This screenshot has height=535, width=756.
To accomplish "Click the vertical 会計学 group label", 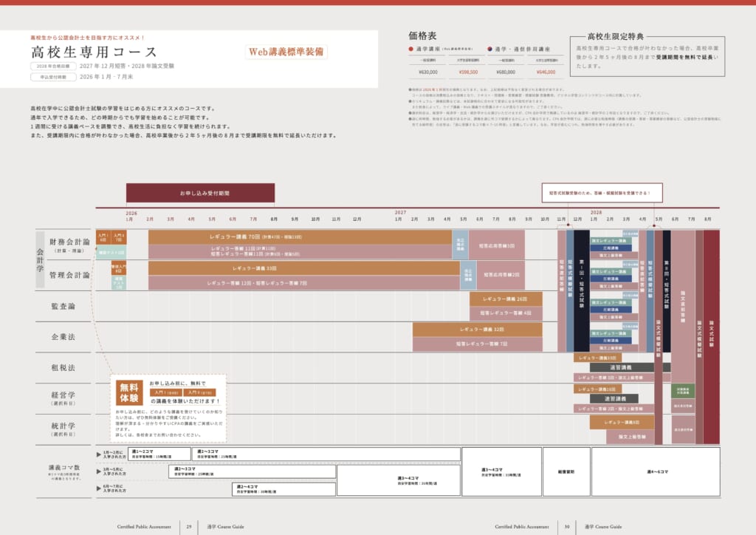I will point(40,260).
